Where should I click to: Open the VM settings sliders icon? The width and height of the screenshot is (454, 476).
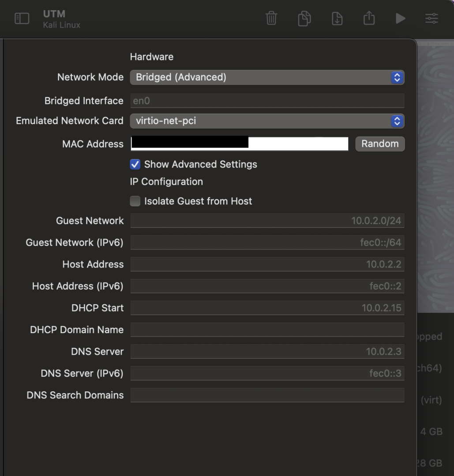pyautogui.click(x=431, y=19)
